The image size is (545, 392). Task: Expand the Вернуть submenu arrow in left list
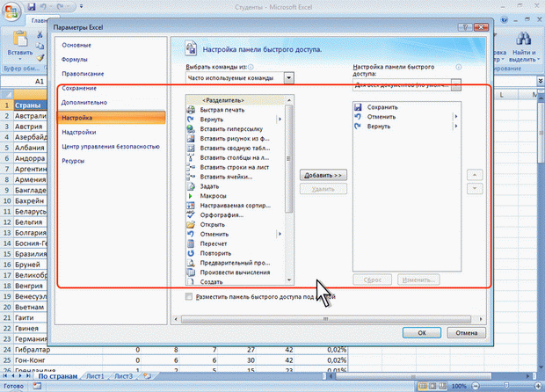(x=280, y=119)
